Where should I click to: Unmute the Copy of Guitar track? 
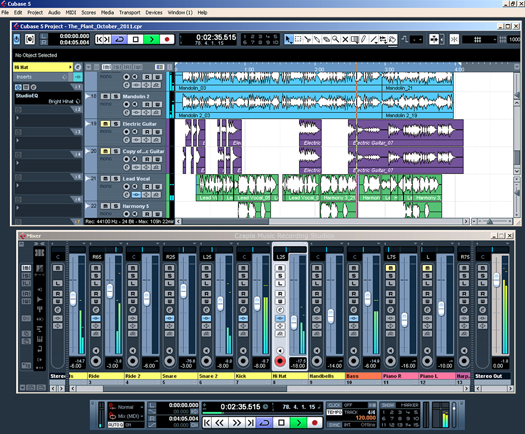[x=105, y=151]
